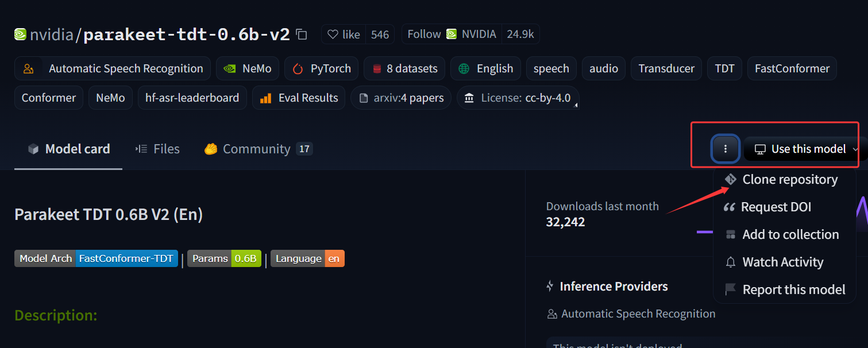Click the Description: heading
Image resolution: width=868 pixels, height=348 pixels.
[x=56, y=315]
